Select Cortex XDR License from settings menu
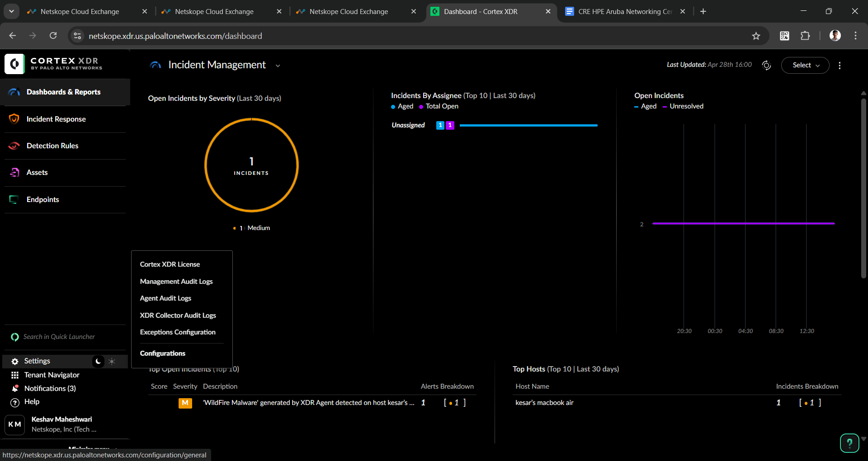Screen dimensions: 868x461 coord(170,264)
